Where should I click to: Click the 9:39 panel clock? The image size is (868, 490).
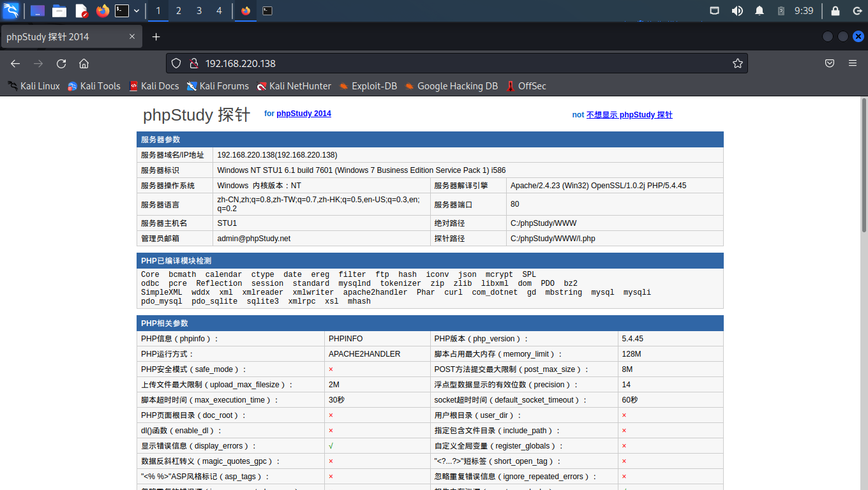pos(804,10)
